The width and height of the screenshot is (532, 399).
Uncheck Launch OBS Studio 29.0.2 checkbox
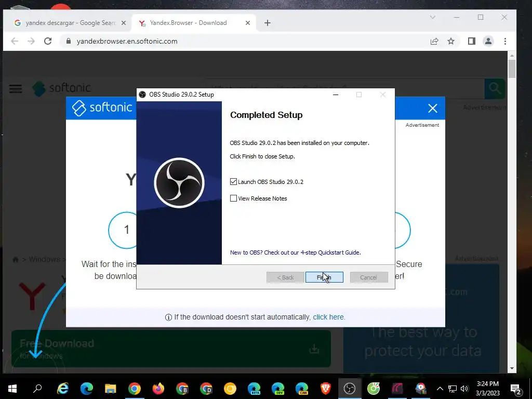[233, 181]
